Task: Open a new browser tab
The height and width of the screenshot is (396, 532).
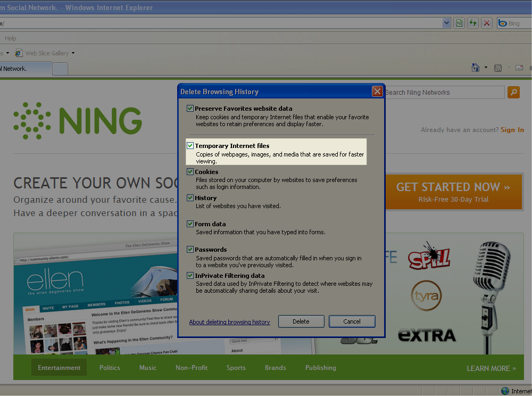Action: click(x=61, y=69)
